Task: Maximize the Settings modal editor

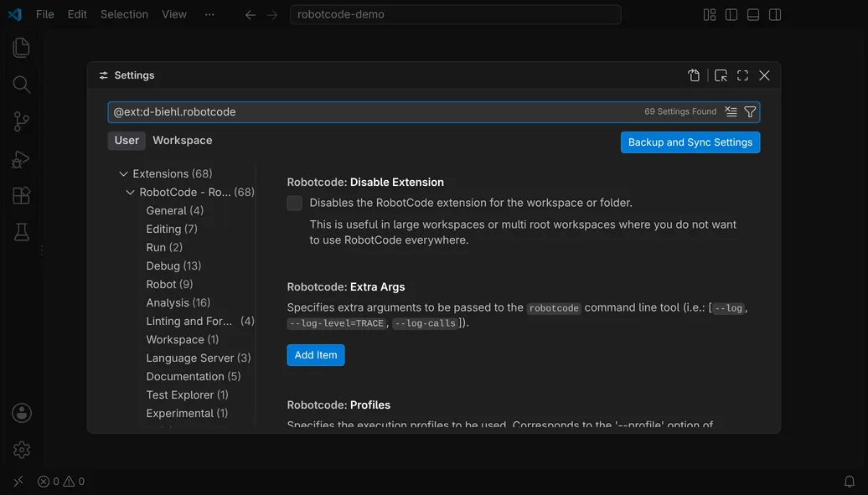Action: [x=742, y=75]
